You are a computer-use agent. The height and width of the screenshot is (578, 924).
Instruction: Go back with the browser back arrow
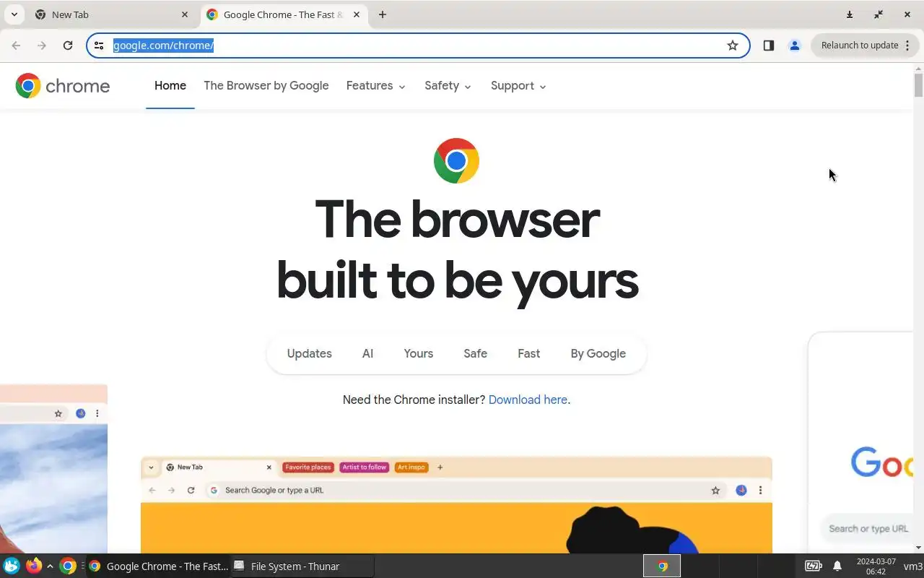[x=16, y=46]
